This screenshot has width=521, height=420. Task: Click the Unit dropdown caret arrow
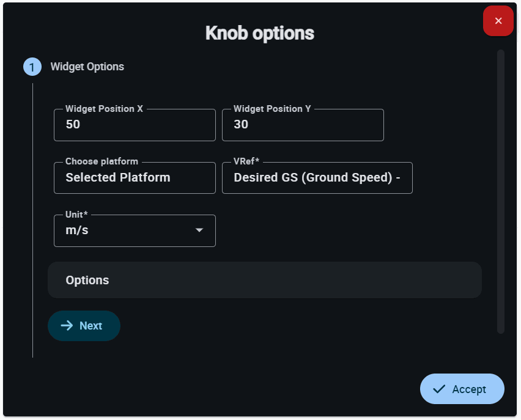[x=199, y=230]
